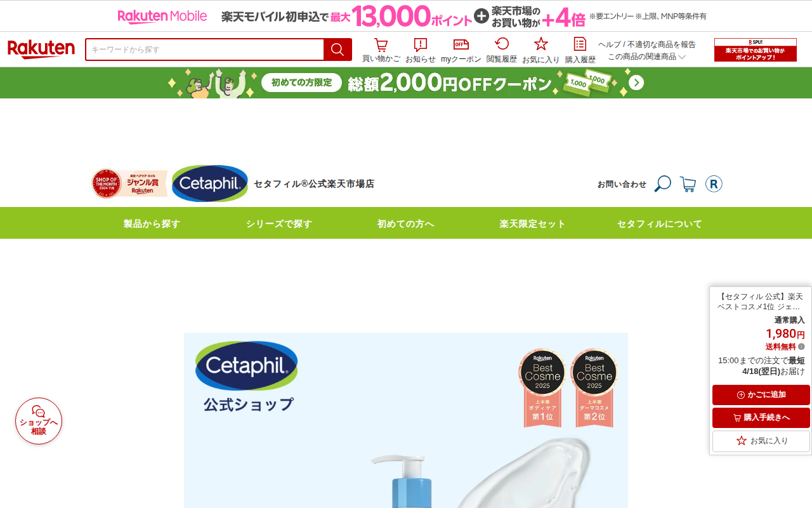Focus the keyword search input field
Image resolution: width=812 pixels, height=508 pixels.
click(x=205, y=50)
